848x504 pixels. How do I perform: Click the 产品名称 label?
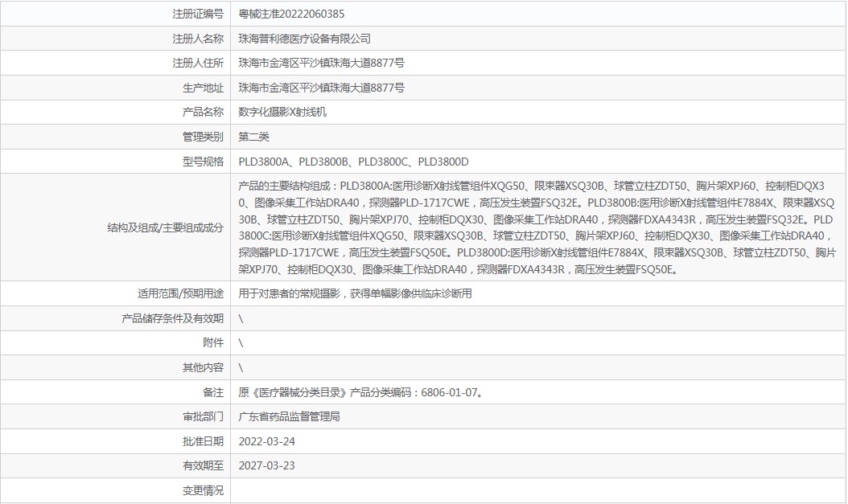pyautogui.click(x=203, y=113)
